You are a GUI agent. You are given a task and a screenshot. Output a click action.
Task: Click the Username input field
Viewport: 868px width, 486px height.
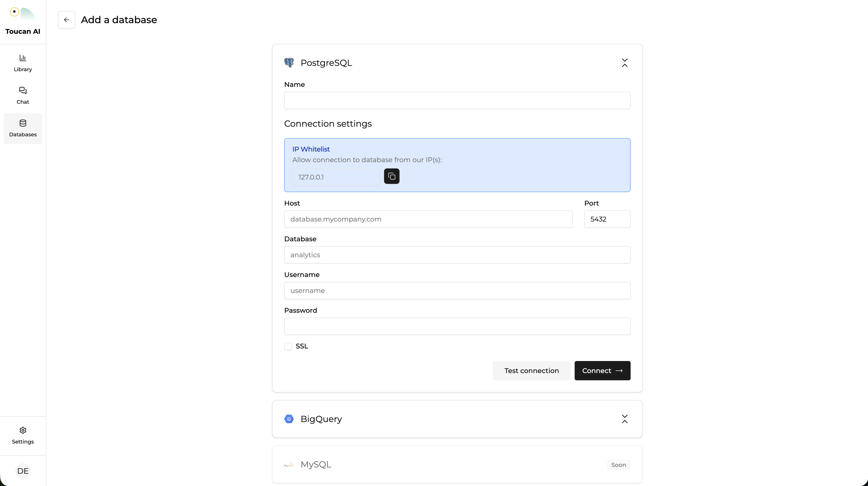(457, 291)
